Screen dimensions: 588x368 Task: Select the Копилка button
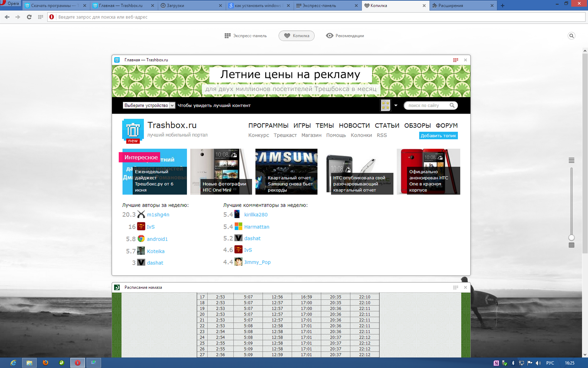tap(296, 36)
